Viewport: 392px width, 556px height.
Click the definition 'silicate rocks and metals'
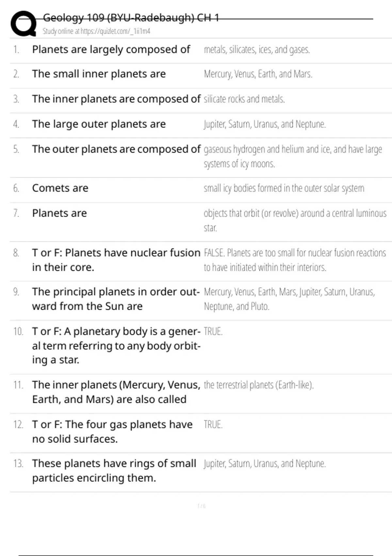point(244,99)
